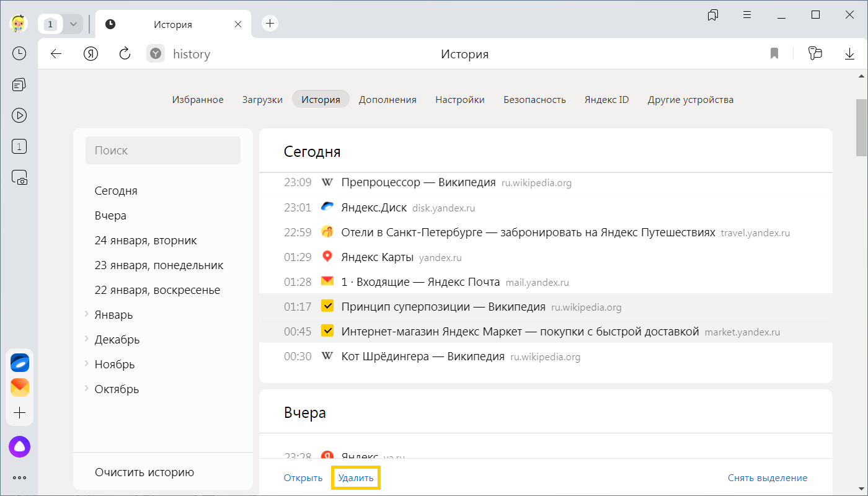The height and width of the screenshot is (496, 868).
Task: Go back with the arrow button
Action: click(56, 54)
